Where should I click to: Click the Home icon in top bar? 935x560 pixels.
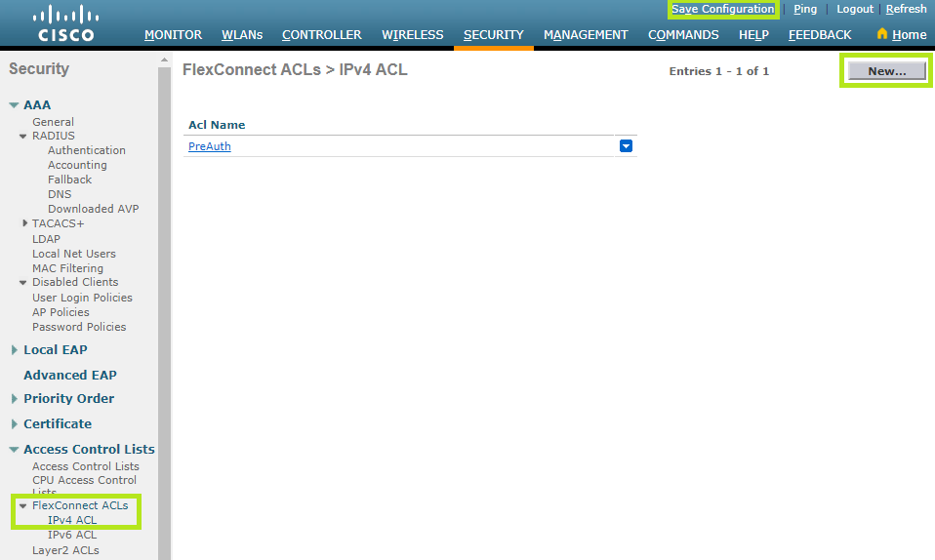click(882, 34)
